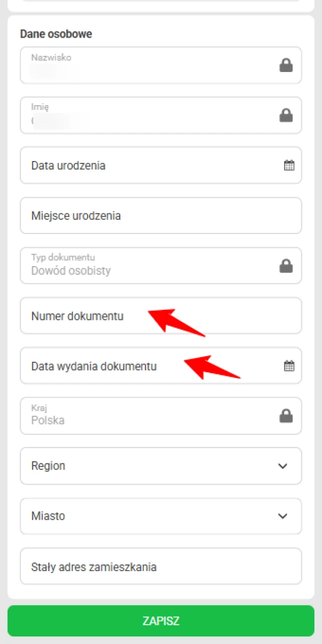Open the calendar icon for Data urodzenia
This screenshot has width=322, height=644.
point(289,165)
